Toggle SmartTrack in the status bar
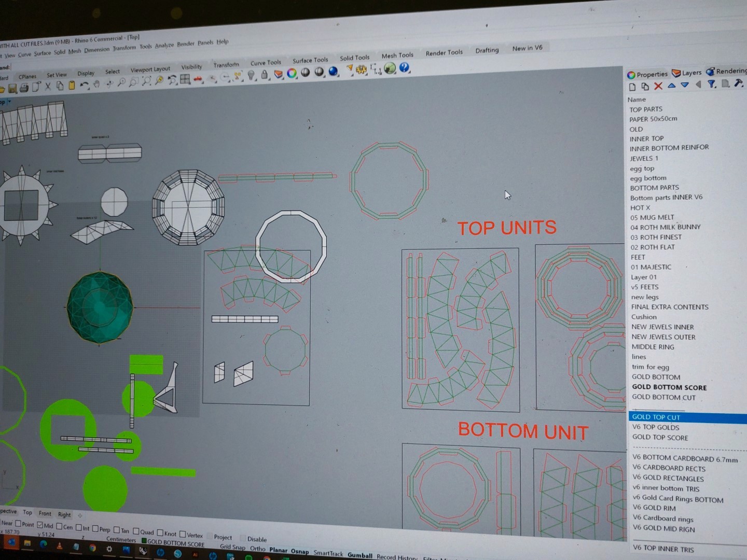 (x=328, y=553)
